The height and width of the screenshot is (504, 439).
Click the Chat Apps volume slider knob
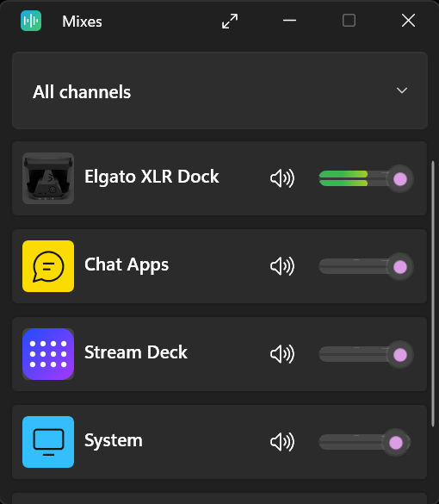(x=399, y=267)
